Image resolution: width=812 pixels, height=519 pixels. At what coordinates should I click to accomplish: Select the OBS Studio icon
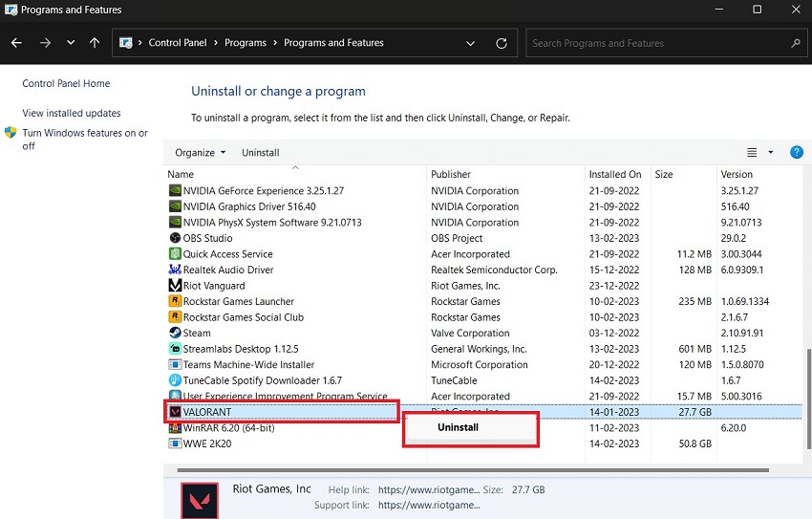[x=175, y=238]
